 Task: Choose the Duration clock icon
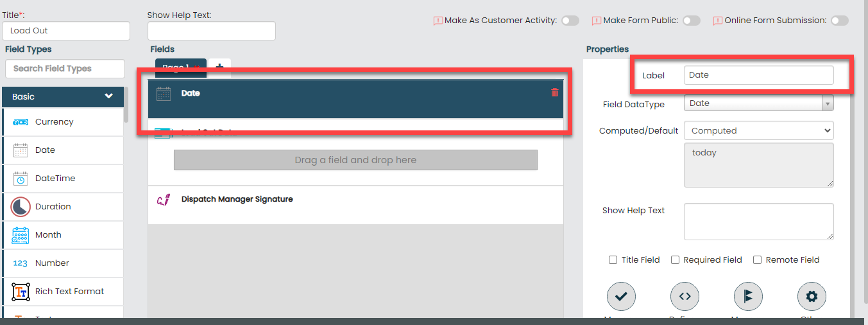(x=21, y=207)
